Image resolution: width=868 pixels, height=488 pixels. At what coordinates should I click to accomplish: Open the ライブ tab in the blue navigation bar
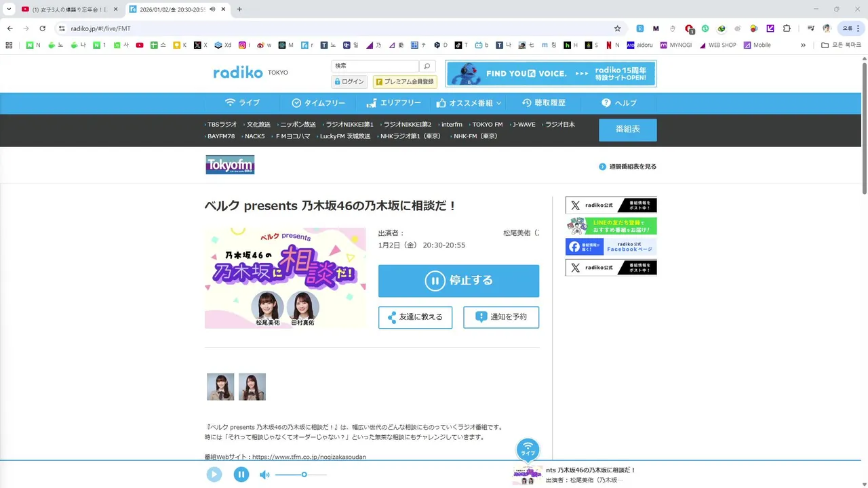[242, 103]
